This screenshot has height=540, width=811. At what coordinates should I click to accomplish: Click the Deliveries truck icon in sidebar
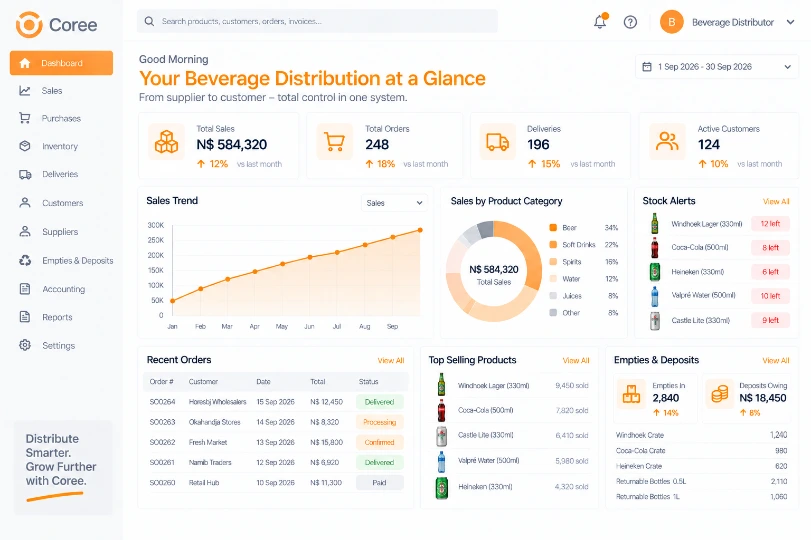25,174
